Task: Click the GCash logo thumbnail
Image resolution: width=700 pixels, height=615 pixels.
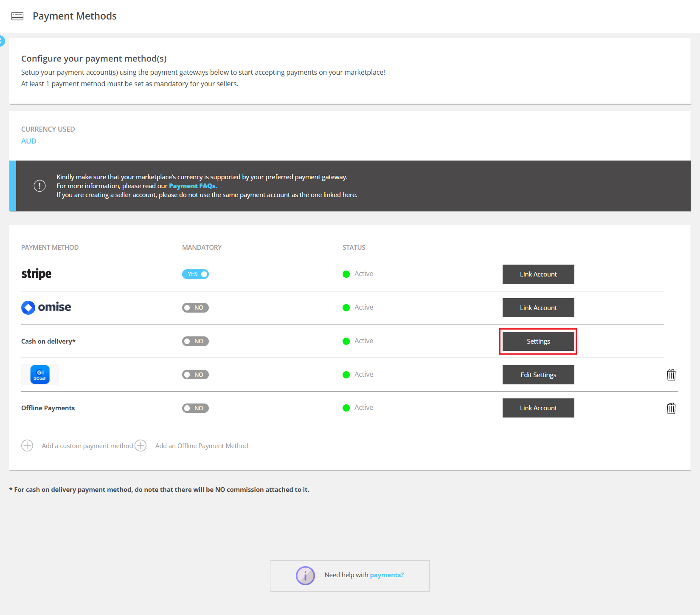Action: click(40, 375)
